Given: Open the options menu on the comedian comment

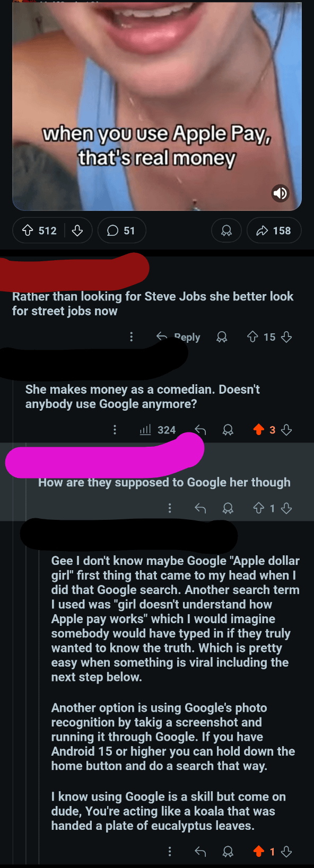Looking at the screenshot, I should 115,430.
